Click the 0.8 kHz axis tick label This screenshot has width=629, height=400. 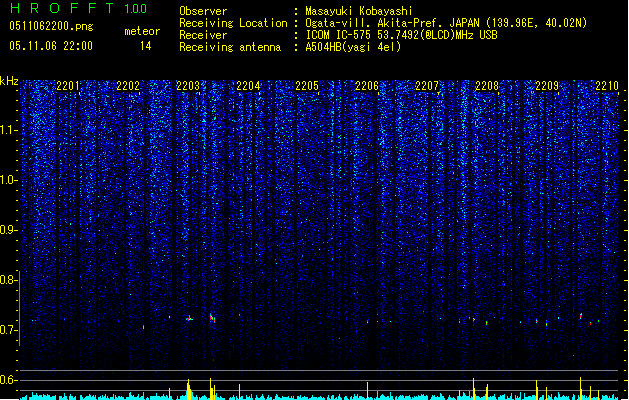7,280
